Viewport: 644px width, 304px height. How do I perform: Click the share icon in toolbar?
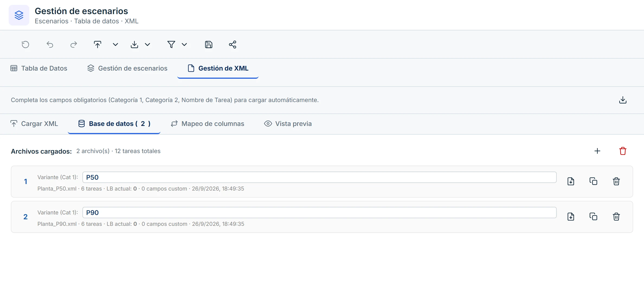233,45
